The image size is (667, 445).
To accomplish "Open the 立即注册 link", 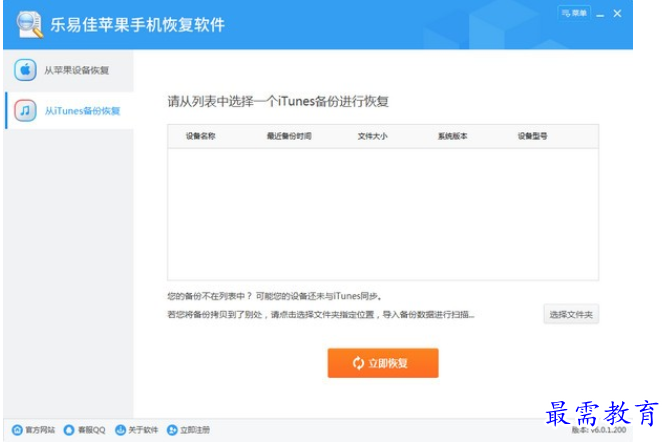I will (195, 430).
